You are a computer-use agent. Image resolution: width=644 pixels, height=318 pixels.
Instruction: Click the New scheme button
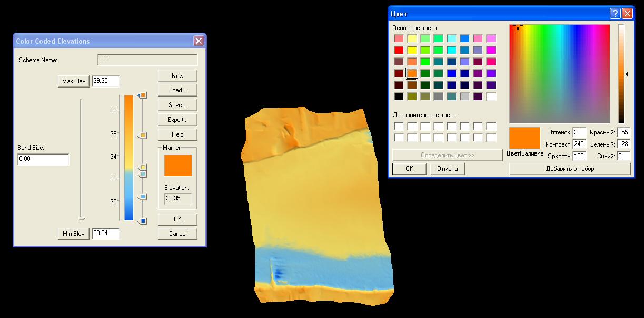[x=177, y=76]
